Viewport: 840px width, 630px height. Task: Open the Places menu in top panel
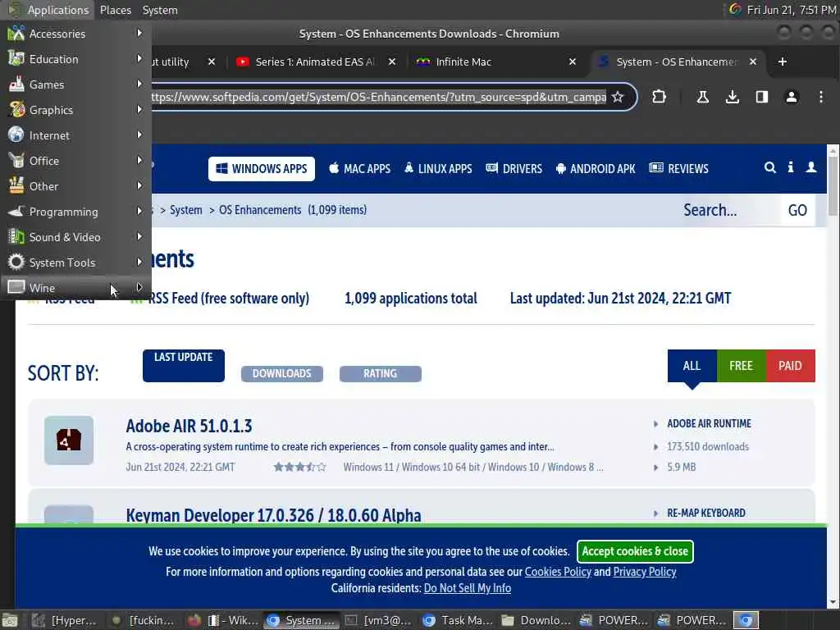pyautogui.click(x=116, y=10)
